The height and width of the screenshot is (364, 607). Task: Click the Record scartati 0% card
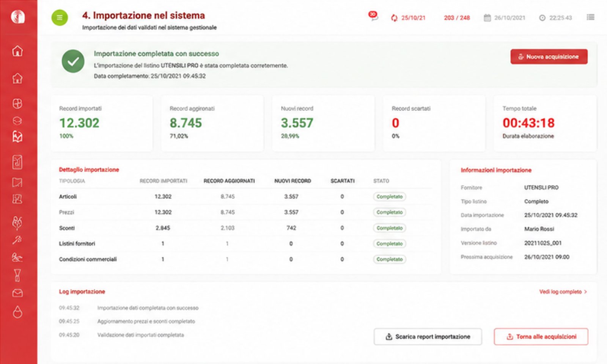point(434,123)
